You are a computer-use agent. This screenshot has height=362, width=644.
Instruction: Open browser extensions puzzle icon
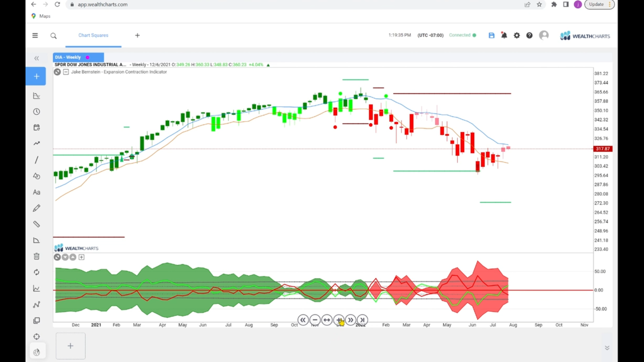[x=554, y=4]
